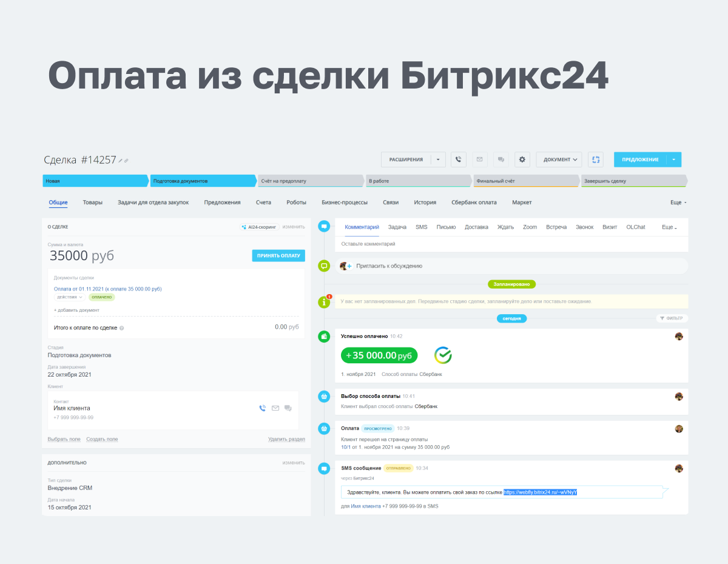Click Пригласить к обсуждению field

tap(511, 266)
